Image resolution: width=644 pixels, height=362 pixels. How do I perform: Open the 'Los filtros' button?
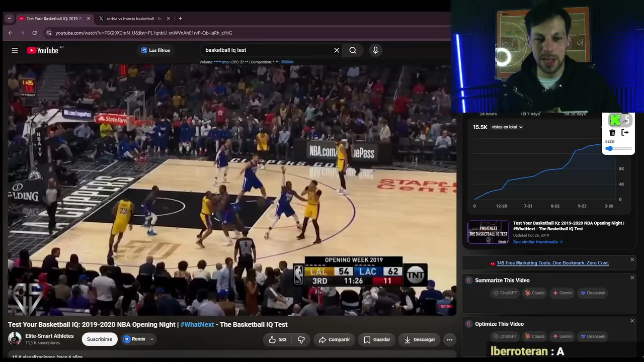155,50
